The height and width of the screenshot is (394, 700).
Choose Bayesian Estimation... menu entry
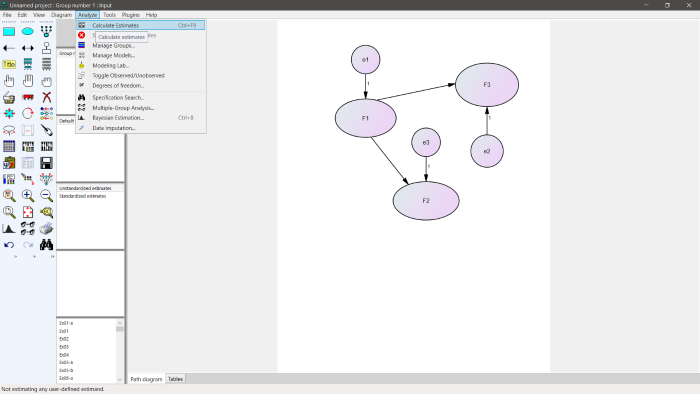[141, 118]
